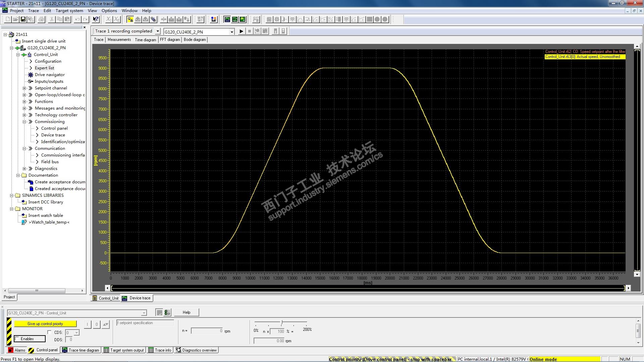Viewport: 644px width, 362px height.
Task: Click the Cut scissors toolbar icon
Action: pos(52,19)
